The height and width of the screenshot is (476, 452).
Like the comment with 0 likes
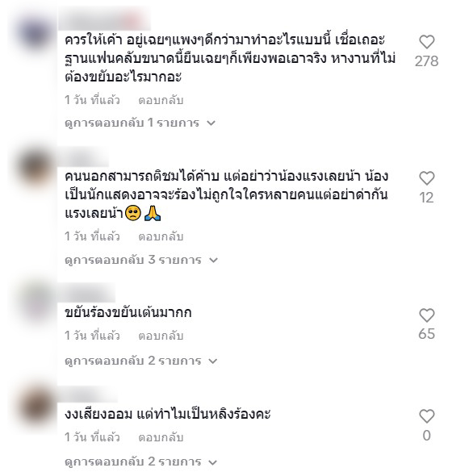(x=427, y=415)
